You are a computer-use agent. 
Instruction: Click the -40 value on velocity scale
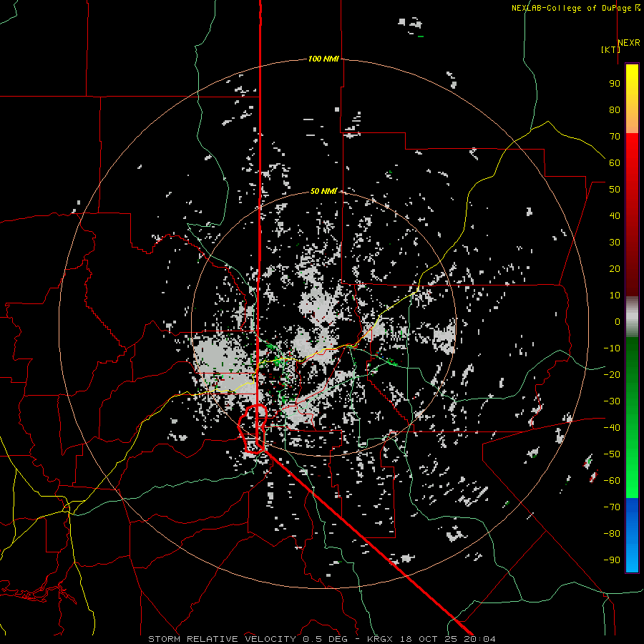click(612, 428)
